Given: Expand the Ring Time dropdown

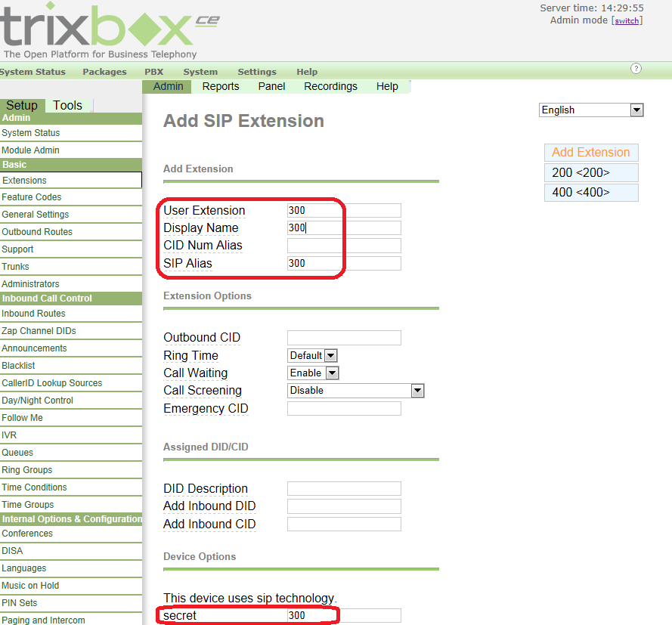Looking at the screenshot, I should [x=313, y=355].
